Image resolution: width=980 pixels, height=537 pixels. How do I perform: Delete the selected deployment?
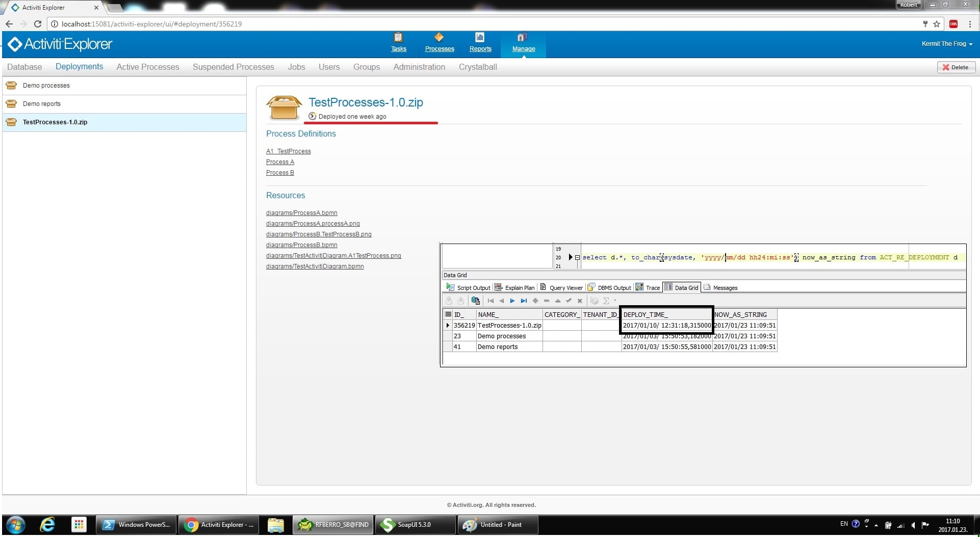[x=956, y=67]
